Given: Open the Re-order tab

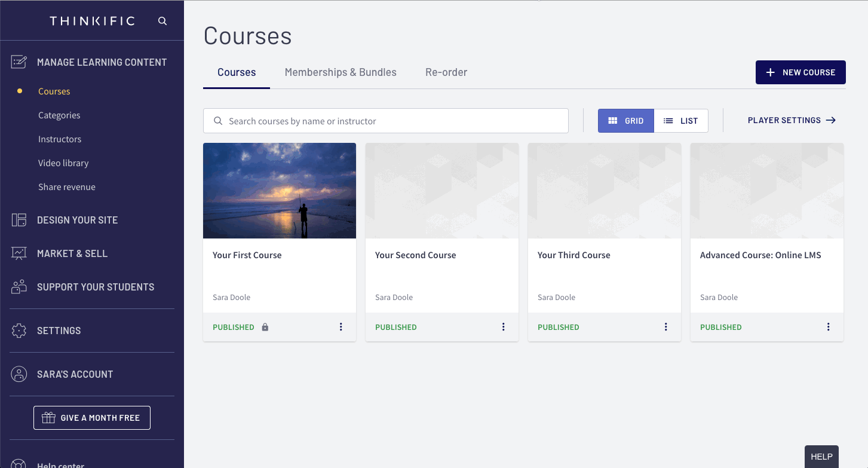Looking at the screenshot, I should coord(446,72).
